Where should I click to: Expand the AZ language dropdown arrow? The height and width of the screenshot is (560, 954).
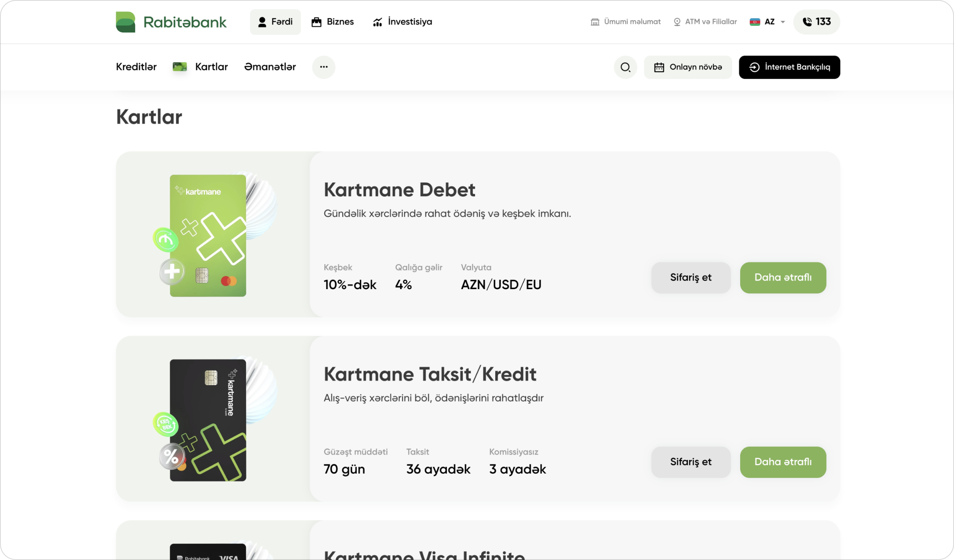point(783,22)
